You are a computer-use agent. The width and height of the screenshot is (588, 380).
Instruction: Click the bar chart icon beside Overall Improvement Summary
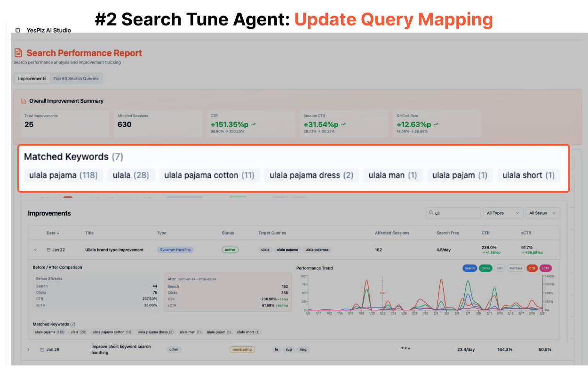[x=24, y=101]
